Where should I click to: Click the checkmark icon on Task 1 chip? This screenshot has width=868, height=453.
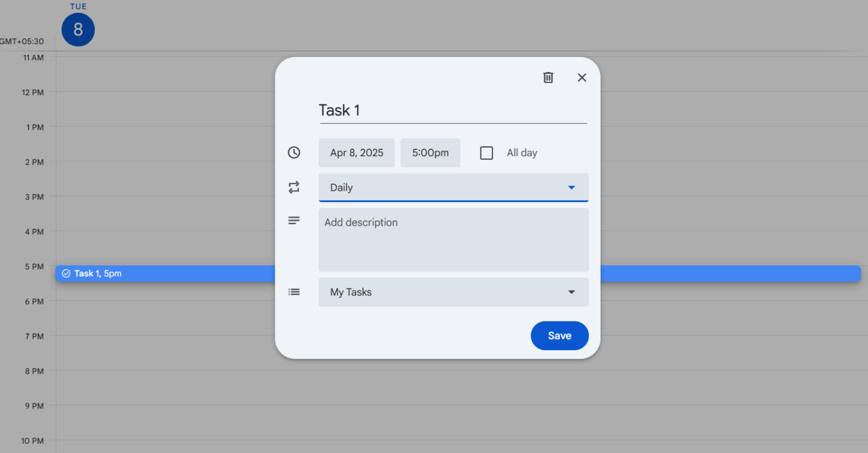[66, 273]
